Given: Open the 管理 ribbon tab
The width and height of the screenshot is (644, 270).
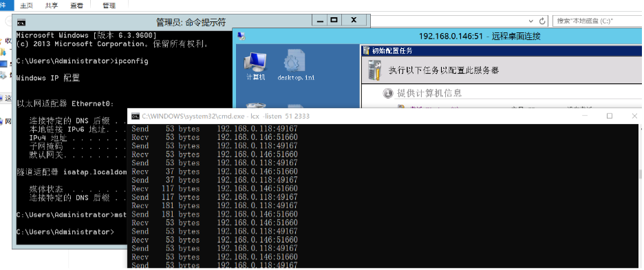Looking at the screenshot, I should (x=109, y=6).
